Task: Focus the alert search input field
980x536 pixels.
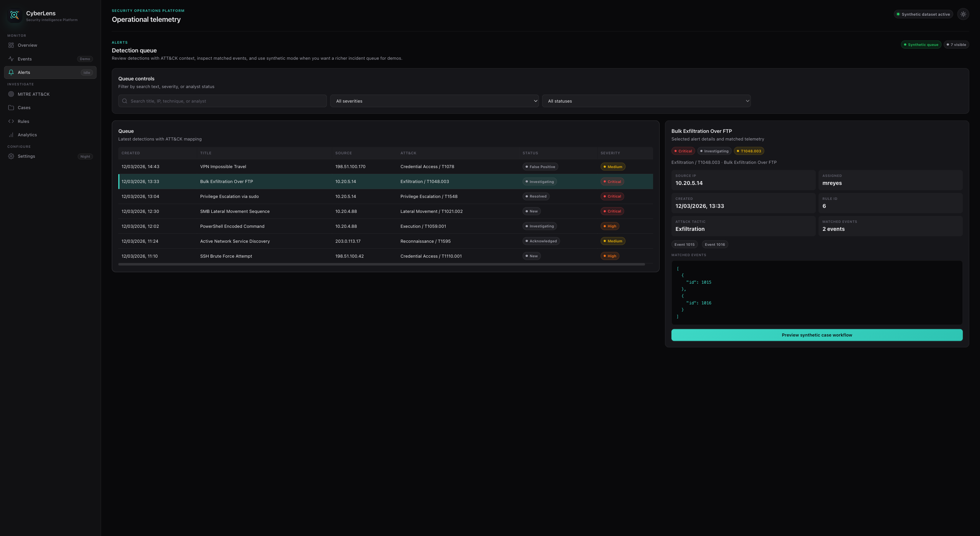Action: pyautogui.click(x=226, y=101)
